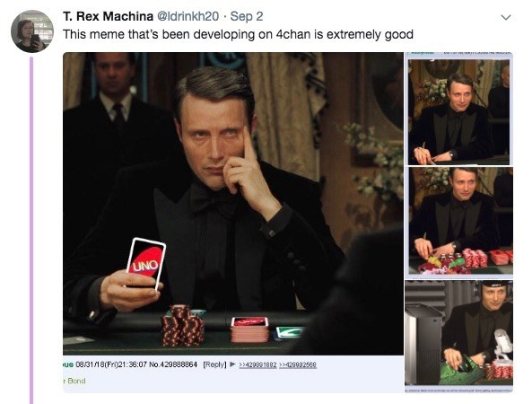Open the Sep 2 tweet timestamp
The height and width of the screenshot is (404, 532).
click(x=247, y=16)
